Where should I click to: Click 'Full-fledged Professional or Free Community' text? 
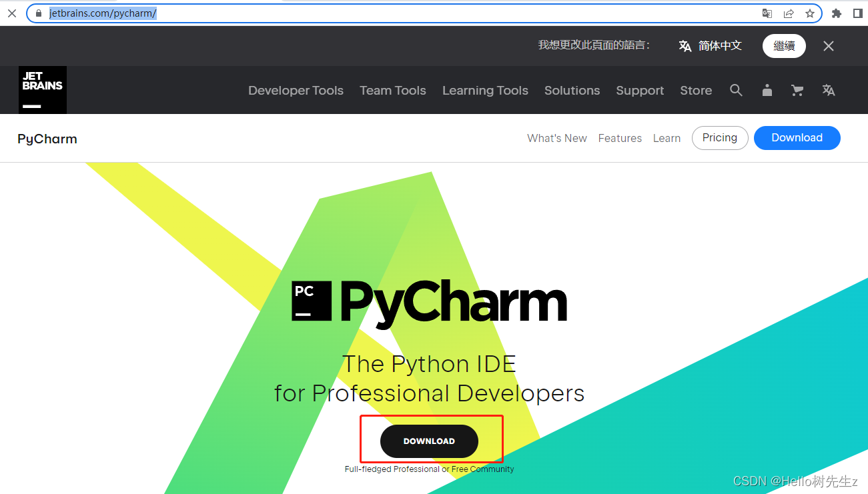429,469
